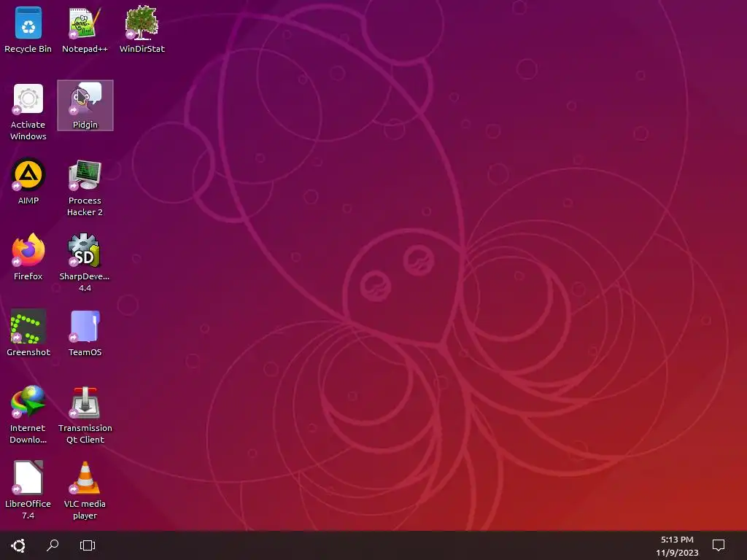Launch the Notepad++ shortcut
Screen dimensions: 747x560
[x=85, y=29]
